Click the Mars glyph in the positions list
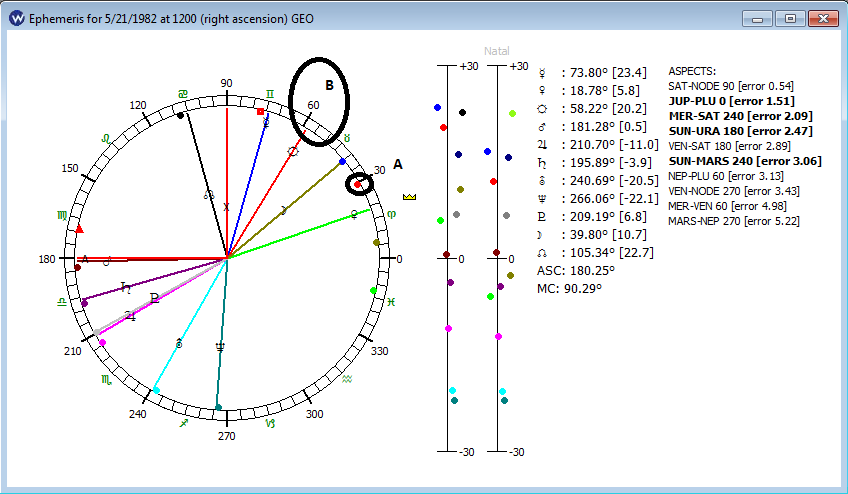848x494 pixels. (542, 127)
